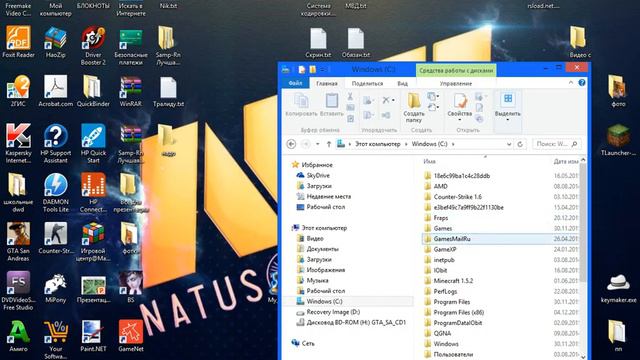Sort by the Дата изм column header

566,162
